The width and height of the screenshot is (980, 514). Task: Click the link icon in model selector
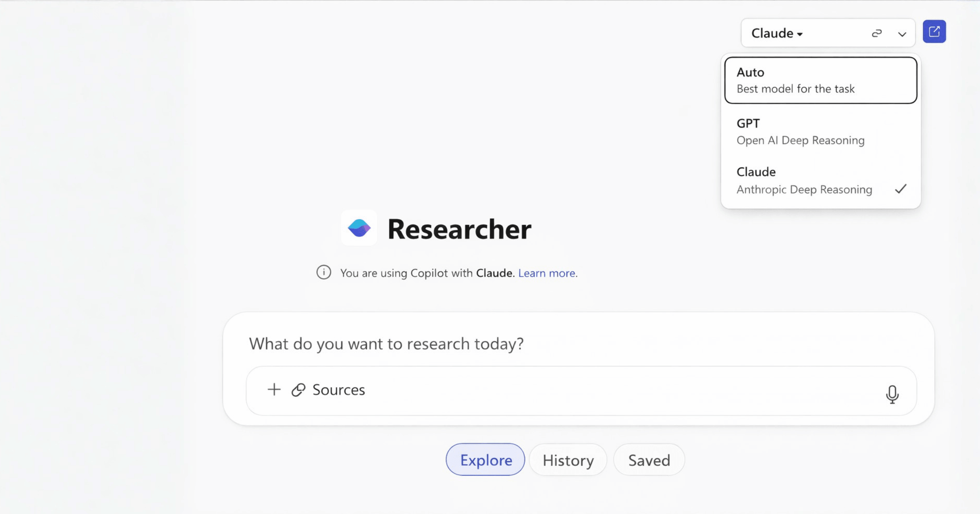tap(877, 33)
